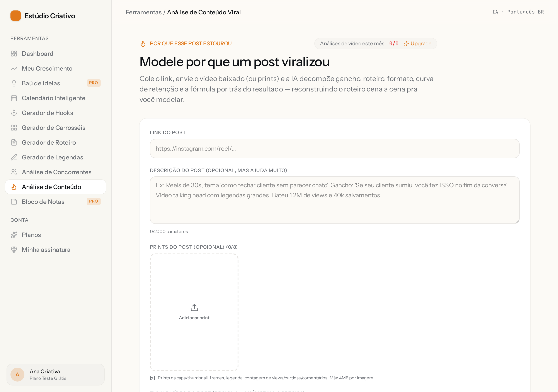
Task: Click the Gerador de Legendas pencil icon
Action: point(14,157)
